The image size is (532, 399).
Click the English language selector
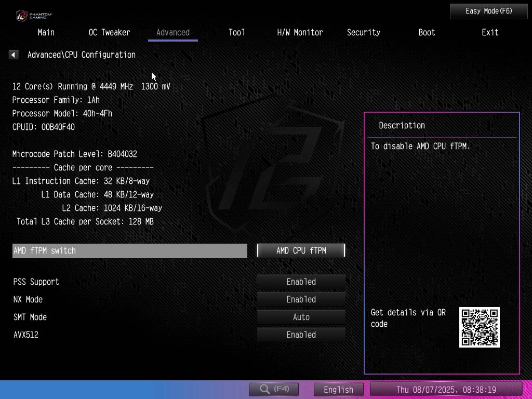[338, 389]
